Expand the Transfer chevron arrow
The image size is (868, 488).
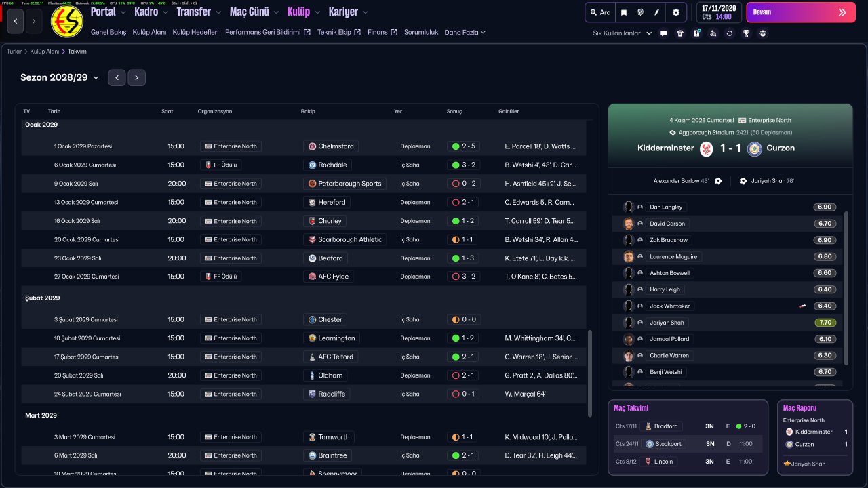click(x=218, y=12)
